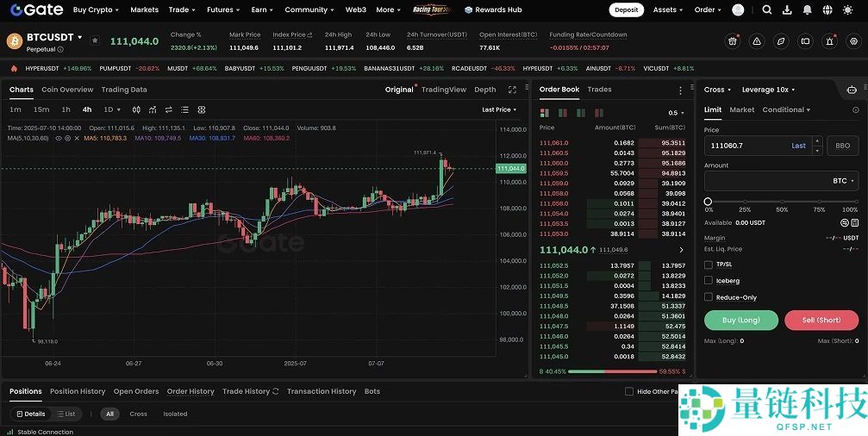Hide the MA indicator eye icon

pos(58,138)
